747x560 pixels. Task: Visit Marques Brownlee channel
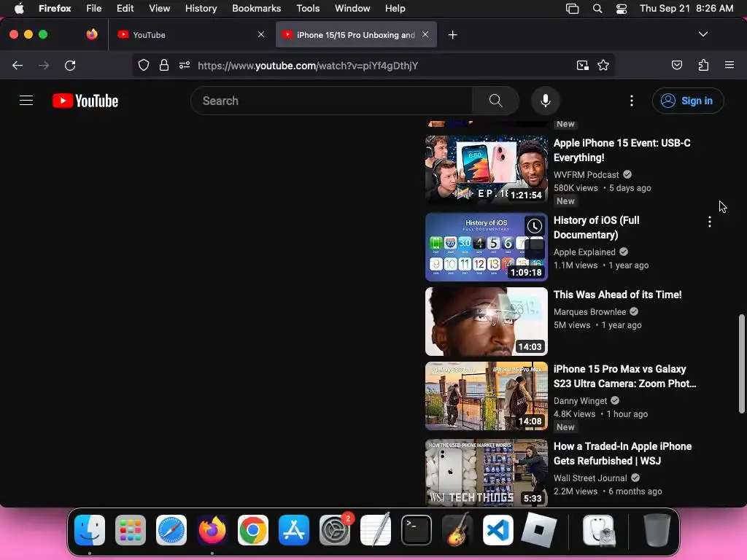tap(589, 311)
